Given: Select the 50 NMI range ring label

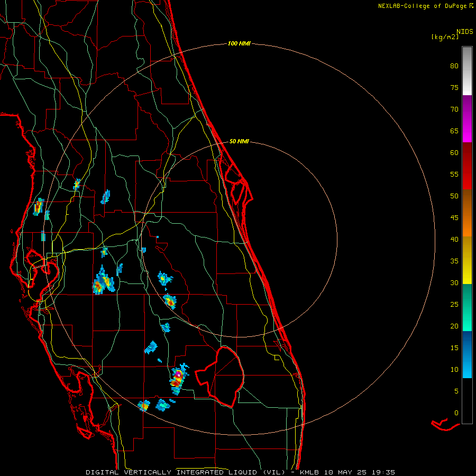Looking at the screenshot, I should [x=239, y=141].
